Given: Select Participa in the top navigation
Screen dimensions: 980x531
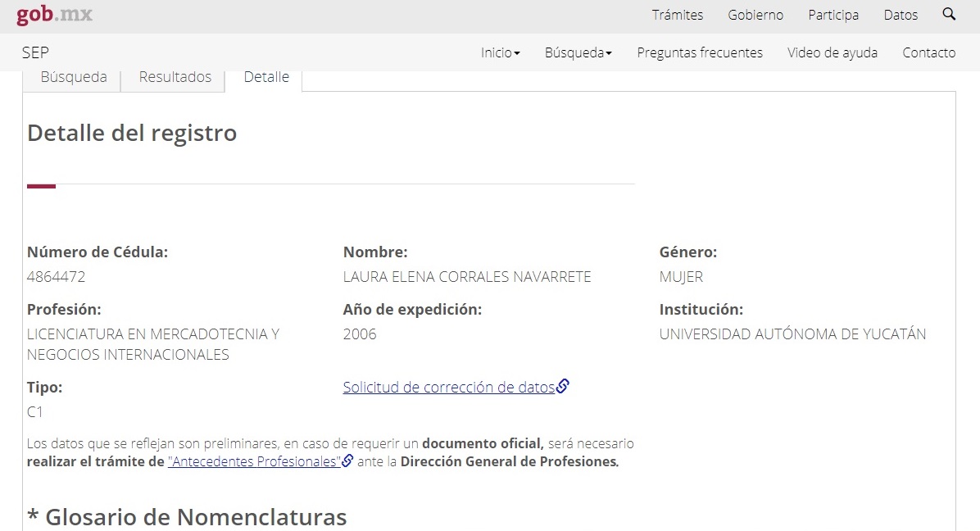Looking at the screenshot, I should (x=833, y=15).
